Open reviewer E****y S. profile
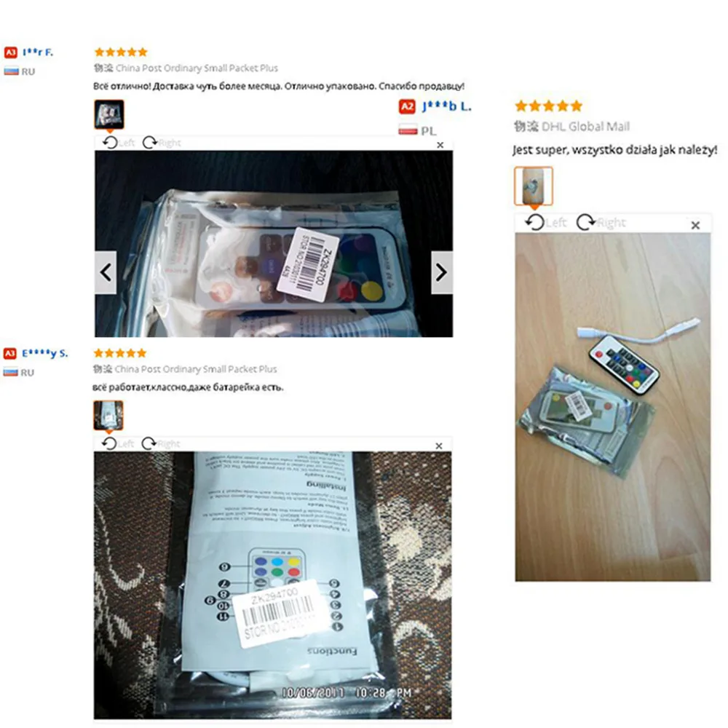Image resolution: width=728 pixels, height=728 pixels. pos(45,353)
